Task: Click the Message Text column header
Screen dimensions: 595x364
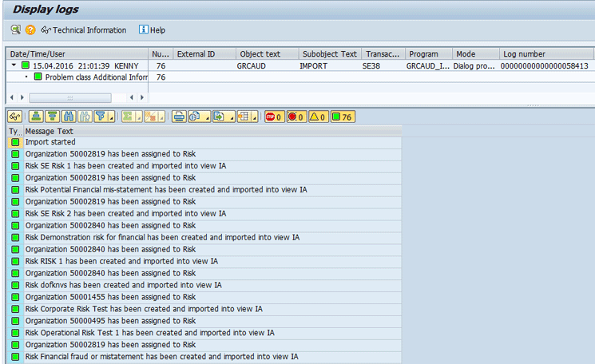Action: click(50, 131)
